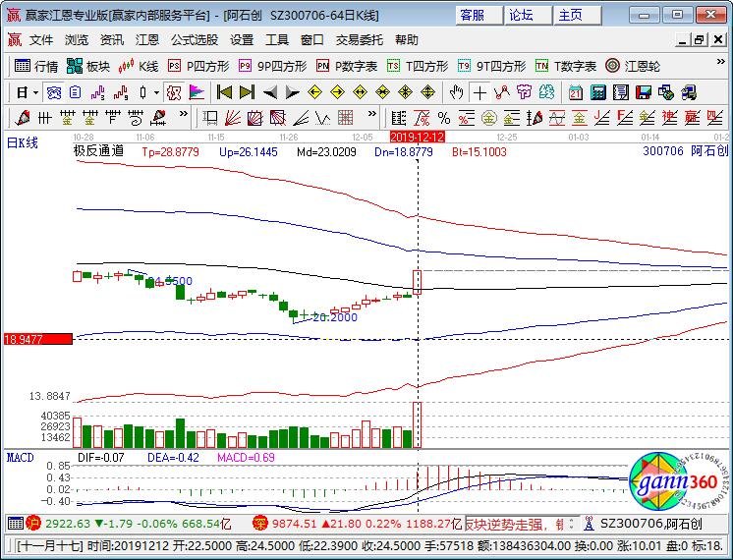Image resolution: width=733 pixels, height=560 pixels.
Task: Expand the top toolbar overflow chevron
Action: pos(720,62)
